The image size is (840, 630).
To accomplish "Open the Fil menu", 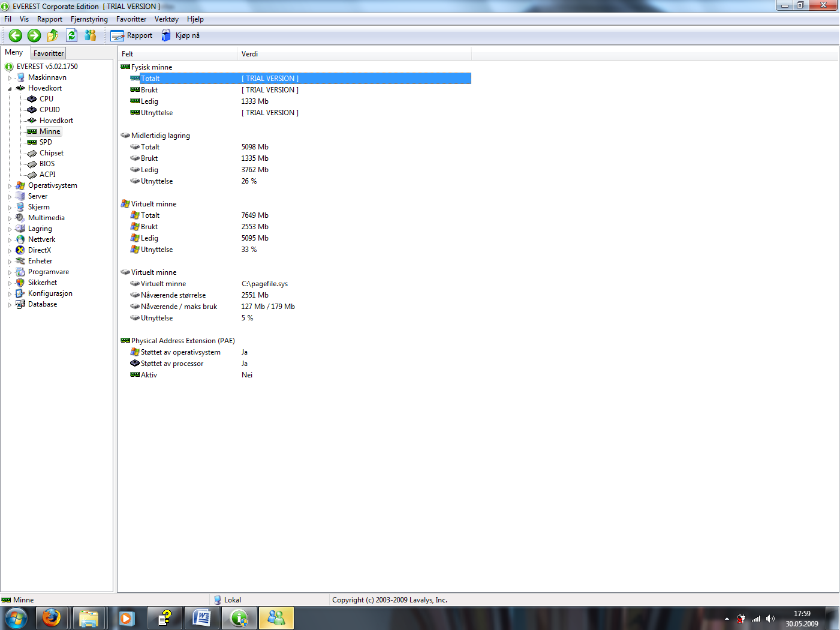I will (x=8, y=19).
